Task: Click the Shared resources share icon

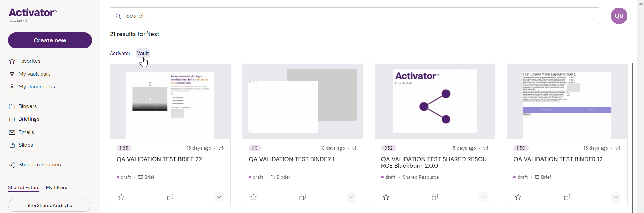Action: [x=12, y=165]
